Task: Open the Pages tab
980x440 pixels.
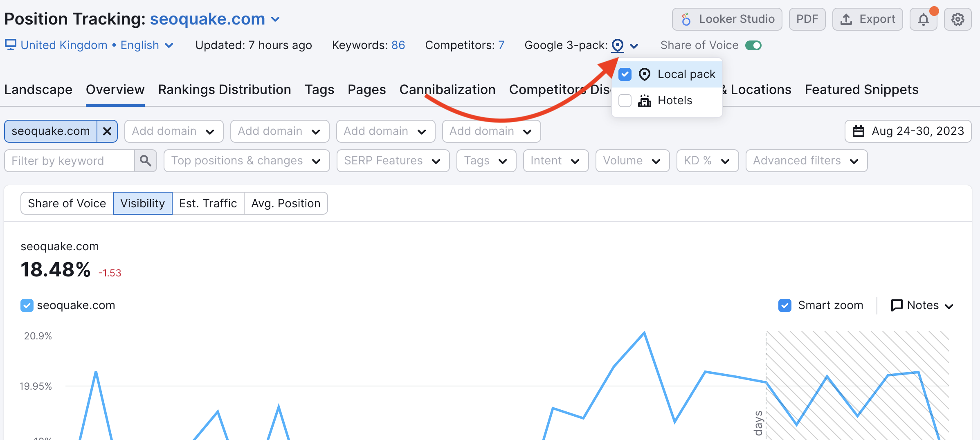Action: (x=367, y=90)
